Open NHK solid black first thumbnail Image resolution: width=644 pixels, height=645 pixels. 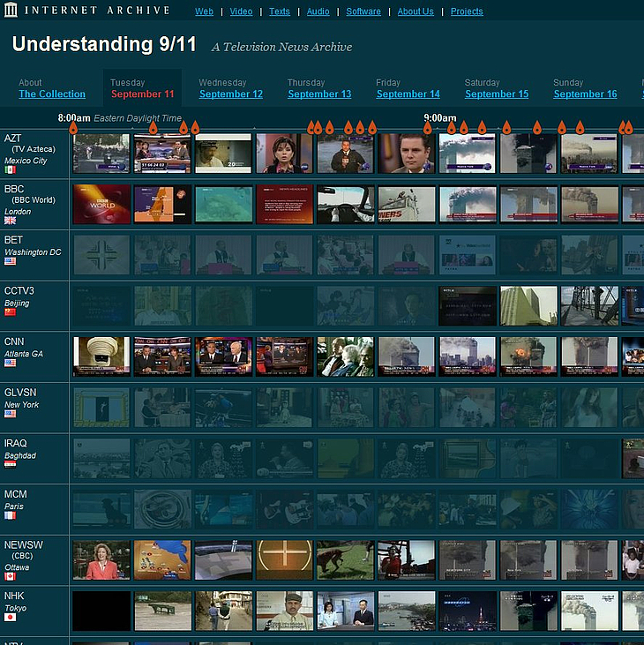[x=101, y=611]
